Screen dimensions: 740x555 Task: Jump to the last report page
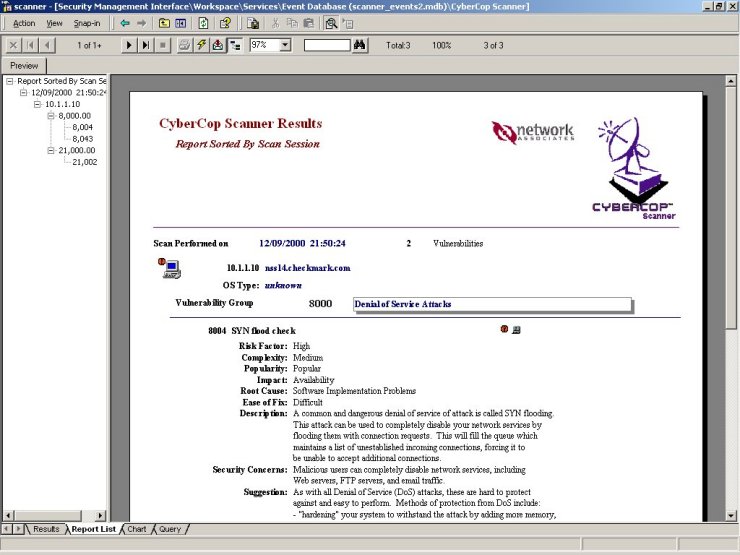146,45
